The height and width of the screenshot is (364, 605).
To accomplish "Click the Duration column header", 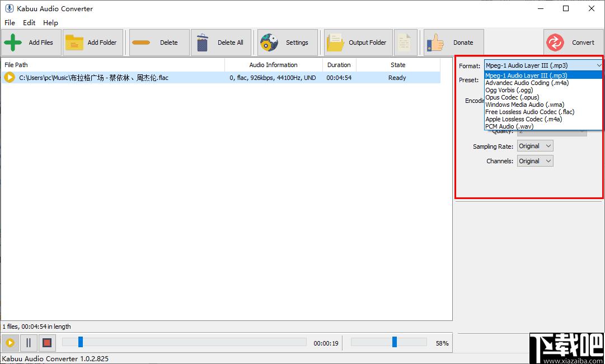I will [339, 65].
